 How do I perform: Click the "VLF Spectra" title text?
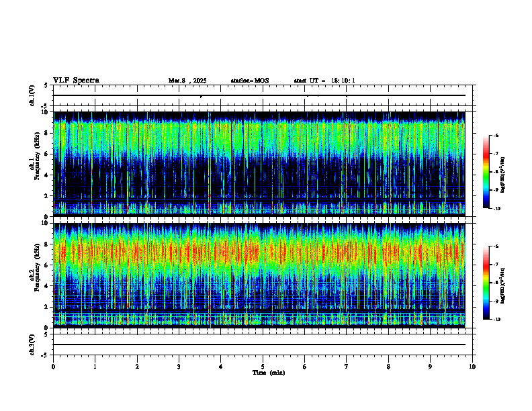pos(76,81)
